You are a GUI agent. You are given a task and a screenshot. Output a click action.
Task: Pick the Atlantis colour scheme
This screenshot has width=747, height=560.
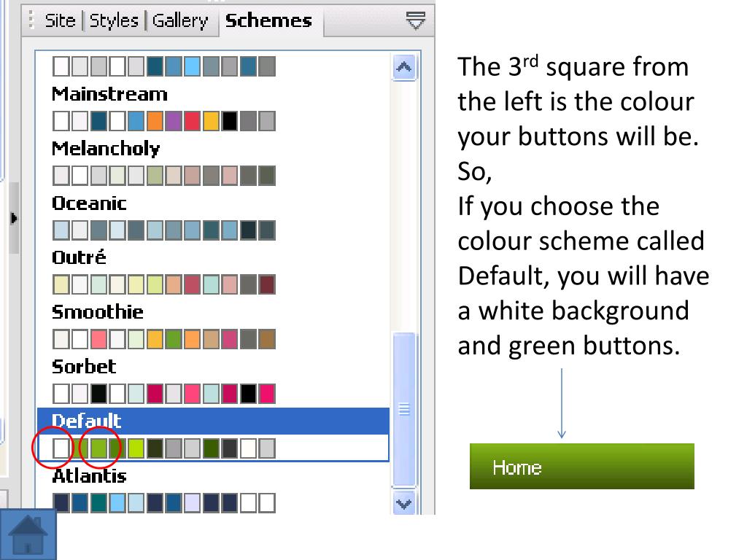tap(89, 475)
